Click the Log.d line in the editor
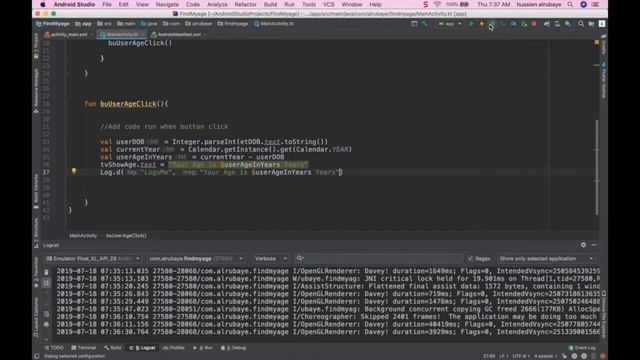Screen dimensions: 640x360 point(221,172)
